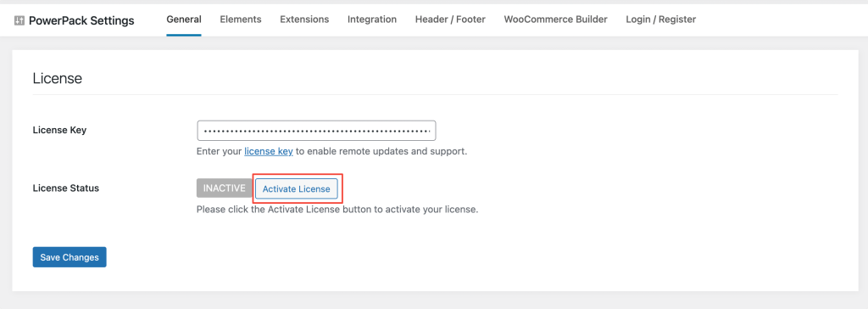Open the General tab
868x309 pixels.
click(x=184, y=20)
